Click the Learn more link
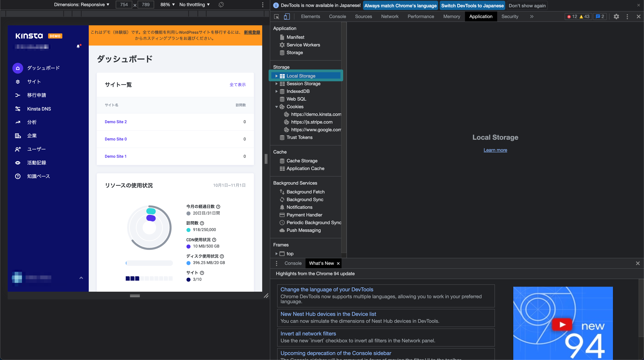Screen dimensions: 644x360 point(495,150)
